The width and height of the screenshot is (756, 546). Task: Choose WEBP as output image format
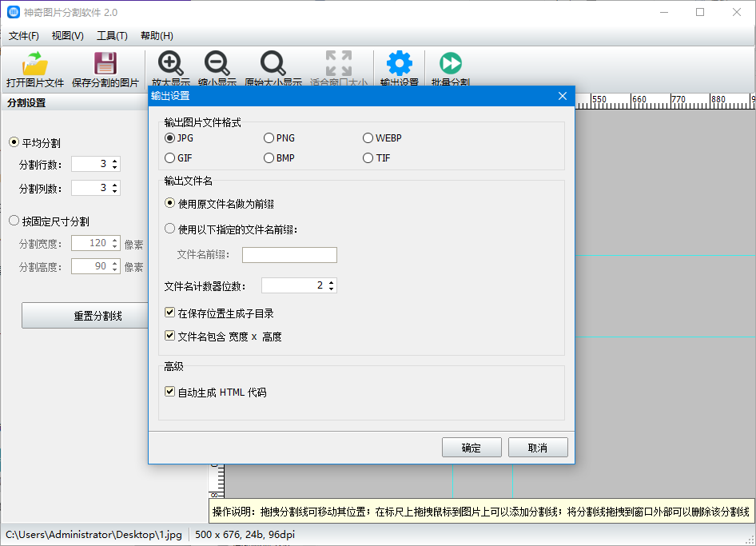pyautogui.click(x=368, y=137)
